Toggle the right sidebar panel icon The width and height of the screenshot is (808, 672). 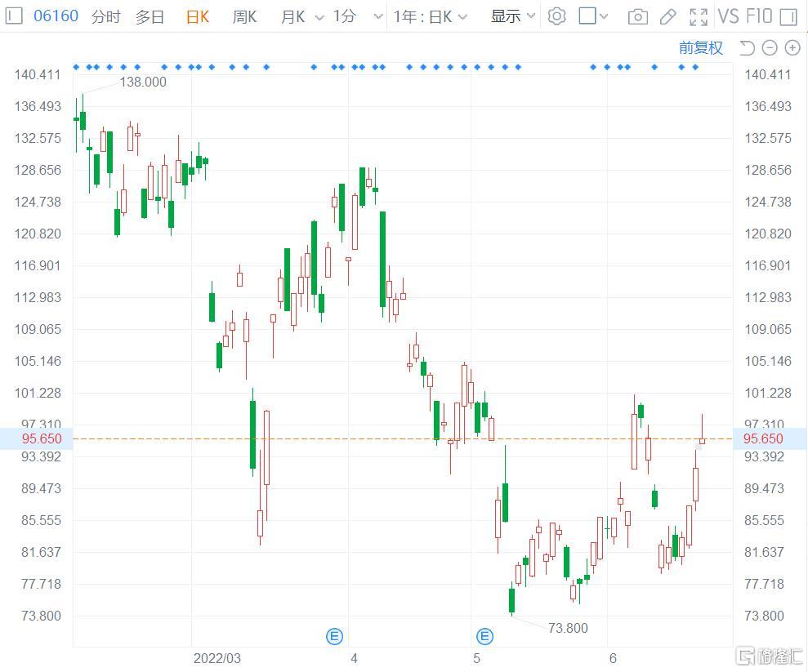point(788,16)
